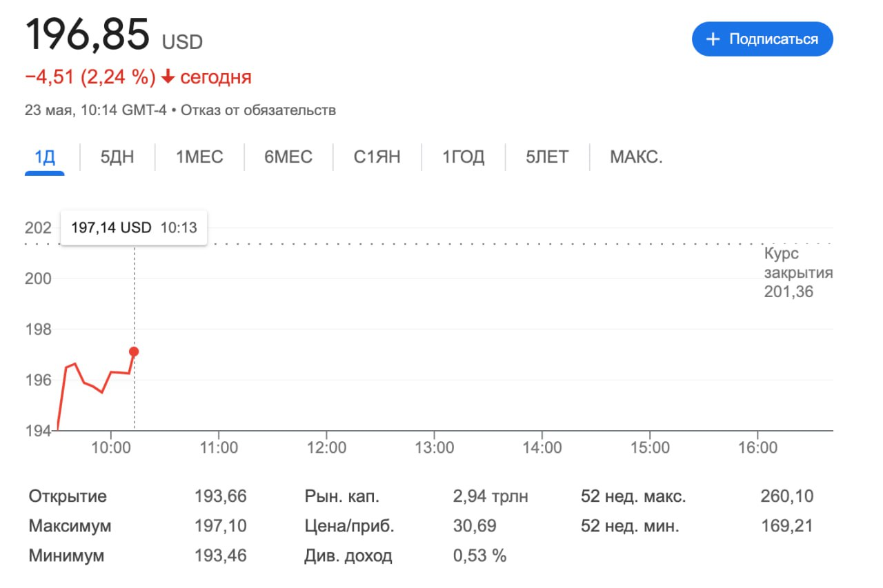Image resolution: width=883 pixels, height=588 pixels.
Task: Open the МАКС. full history tab
Action: pos(636,157)
